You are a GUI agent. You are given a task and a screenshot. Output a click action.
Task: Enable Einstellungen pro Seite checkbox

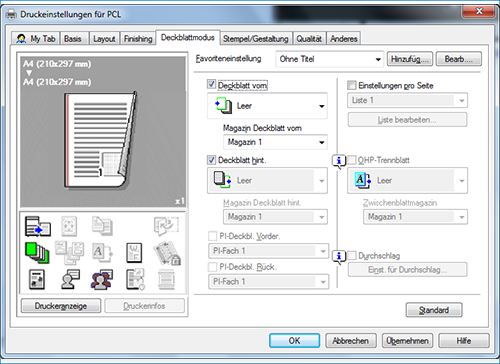point(351,85)
